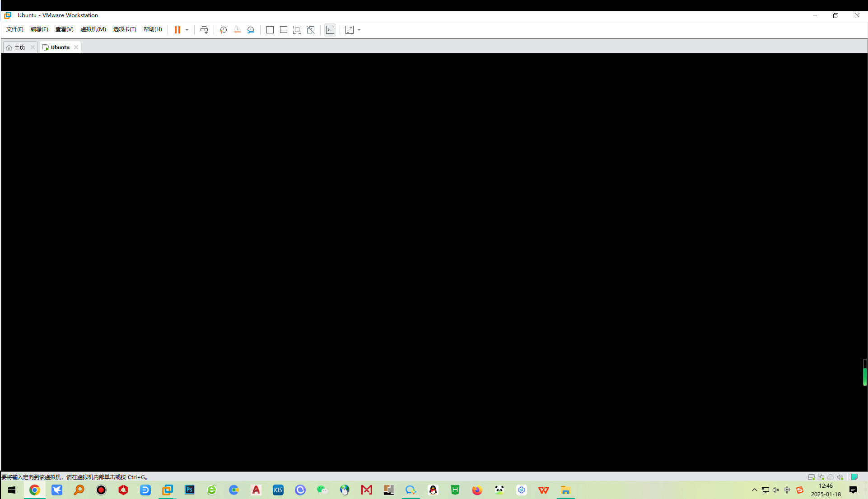
Task: Enter full screen mode icon
Action: 297,30
